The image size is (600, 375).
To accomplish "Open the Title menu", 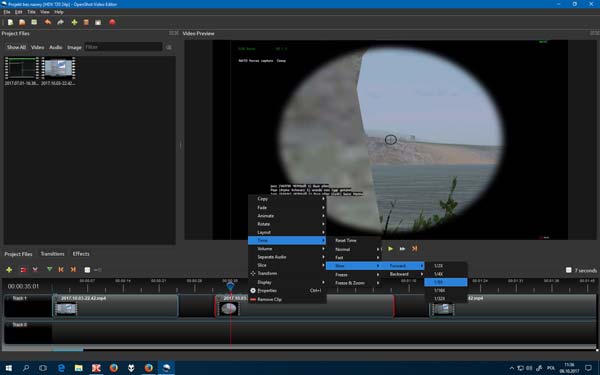I will coord(31,12).
